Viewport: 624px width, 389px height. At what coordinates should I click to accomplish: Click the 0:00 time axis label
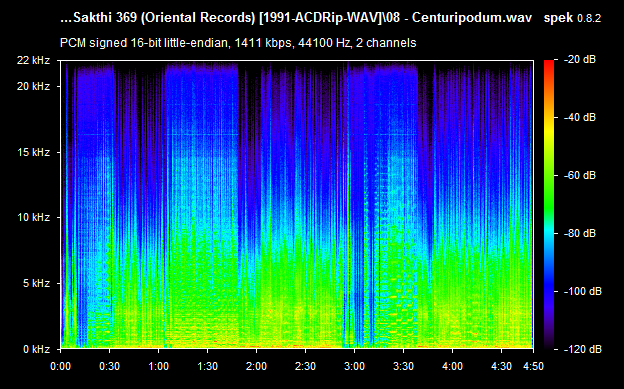60,366
